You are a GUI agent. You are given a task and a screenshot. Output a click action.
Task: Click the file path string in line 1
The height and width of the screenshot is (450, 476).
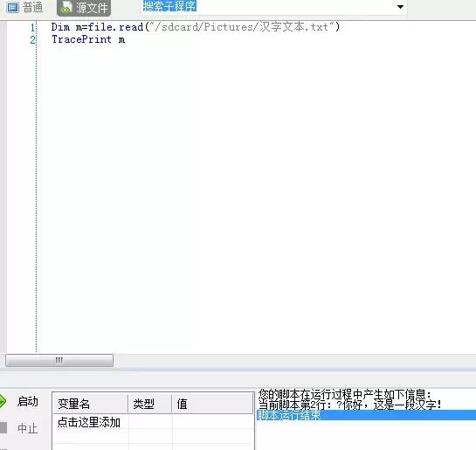(241, 27)
